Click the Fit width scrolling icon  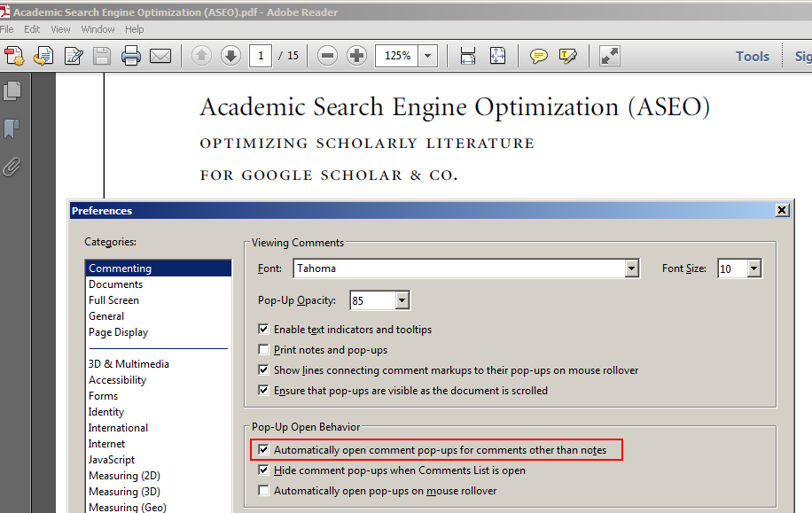468,56
